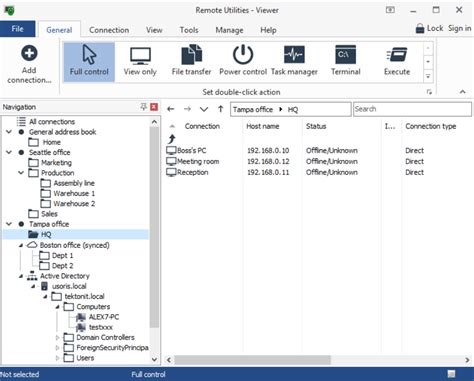
Task: Open the dialog launcher in ribbon group corner
Action: tap(429, 92)
